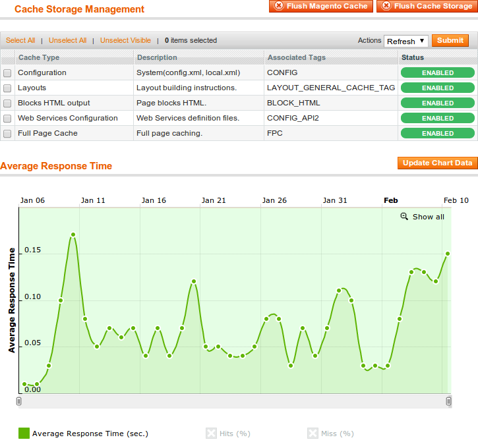The image size is (478, 448).
Task: Tick the Blocks HTML output checkbox
Action: pos(7,103)
